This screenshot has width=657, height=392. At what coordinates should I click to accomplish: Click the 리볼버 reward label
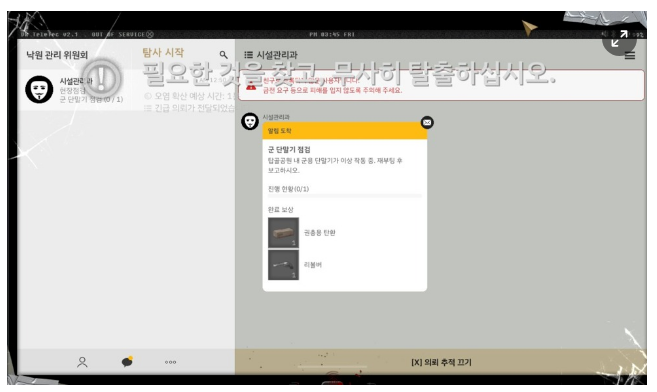click(313, 265)
